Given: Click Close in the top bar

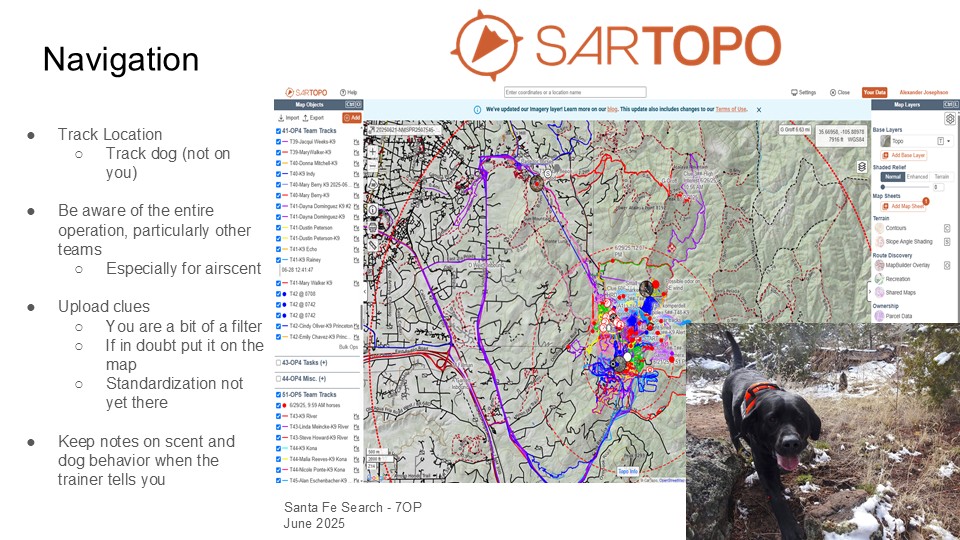Looking at the screenshot, I should tap(839, 92).
